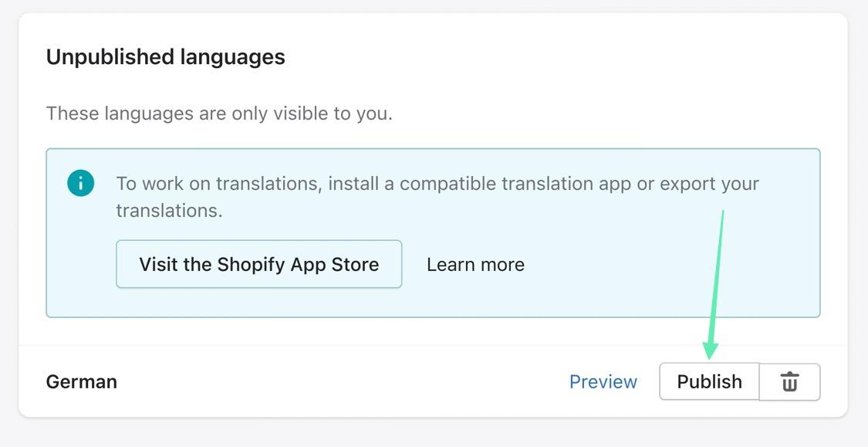The image size is (868, 447).
Task: Preview the German language
Action: coord(603,381)
